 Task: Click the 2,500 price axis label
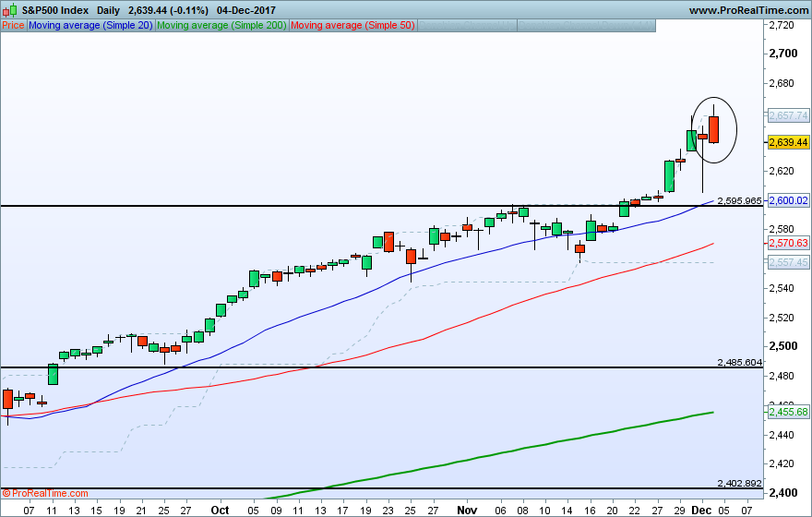[783, 346]
